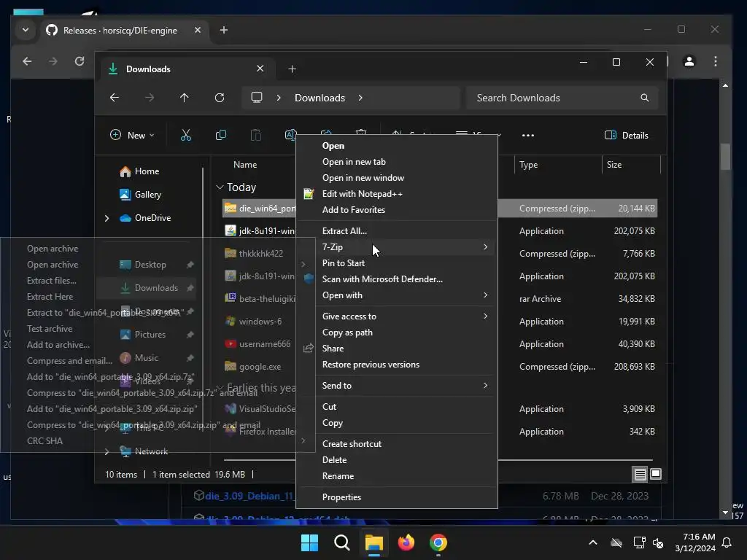Viewport: 747px width, 560px height.
Task: Reload the Chrome page
Action: tap(80, 61)
